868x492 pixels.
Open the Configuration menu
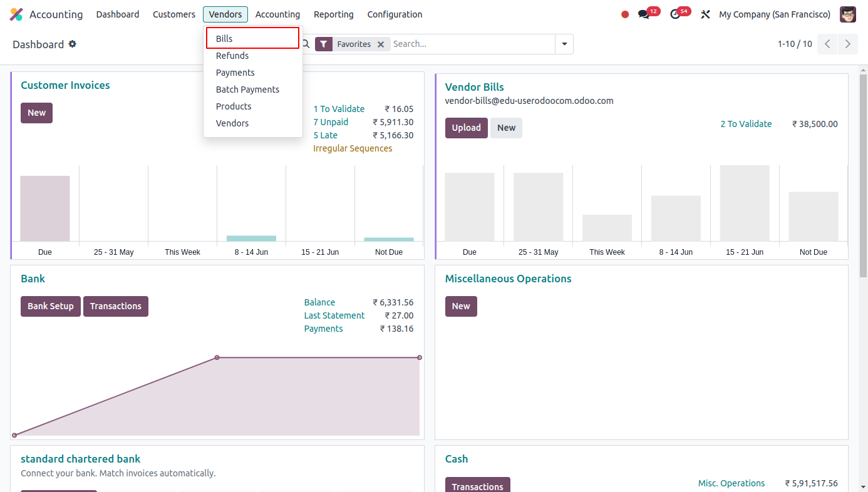[395, 14]
